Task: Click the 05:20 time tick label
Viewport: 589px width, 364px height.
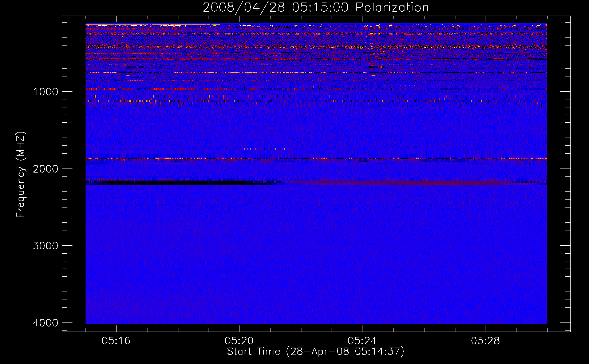Action: coord(239,341)
